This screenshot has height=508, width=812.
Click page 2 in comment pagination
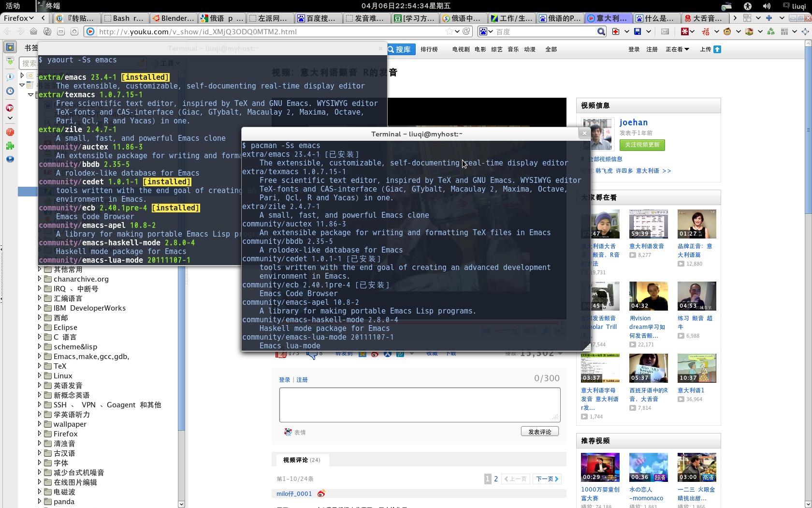coord(496,479)
